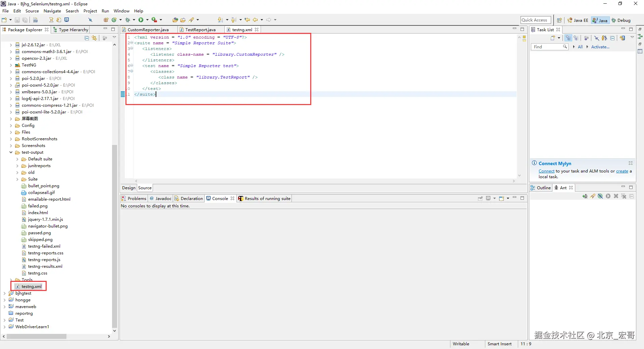
Task: Open the Run button dropdown arrow
Action: 147,20
